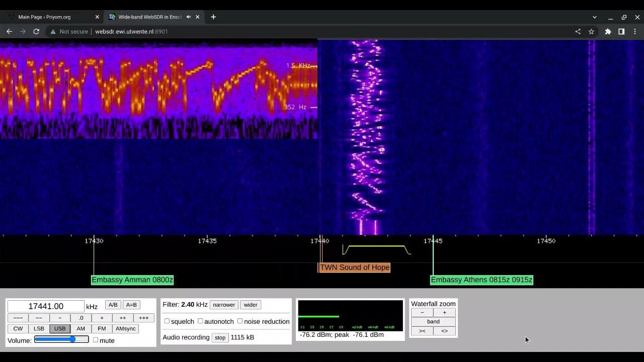Click the Embassy Athens 0815z 0915z label
The width and height of the screenshot is (644, 362).
coord(481,280)
